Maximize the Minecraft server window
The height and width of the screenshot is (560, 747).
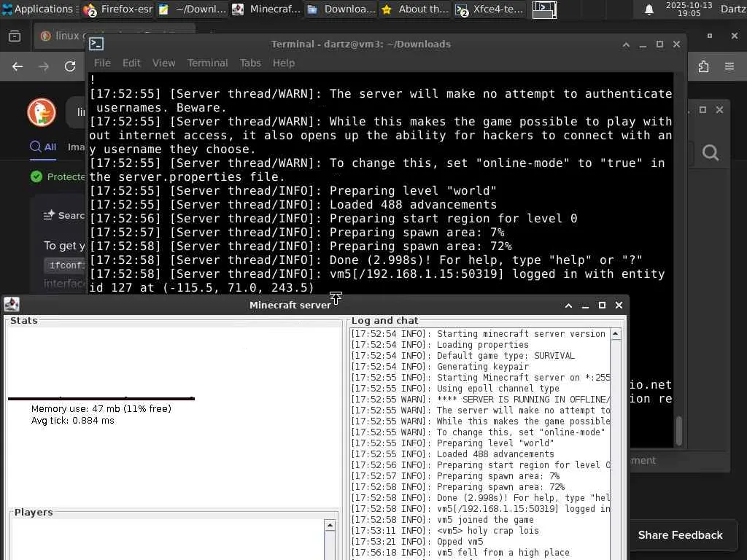(x=602, y=306)
